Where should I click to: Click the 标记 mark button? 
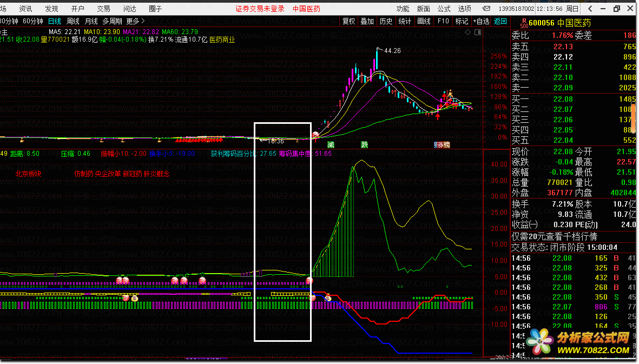pos(462,21)
